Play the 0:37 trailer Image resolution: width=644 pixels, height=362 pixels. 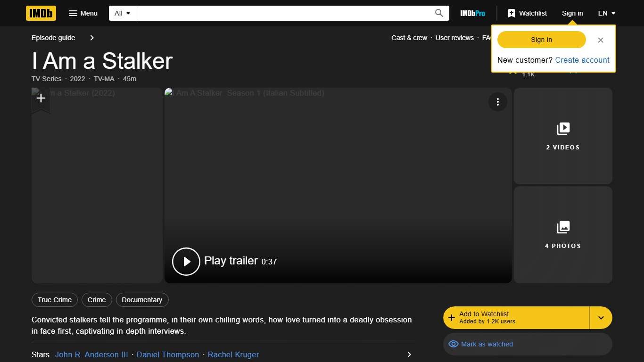[186, 261]
